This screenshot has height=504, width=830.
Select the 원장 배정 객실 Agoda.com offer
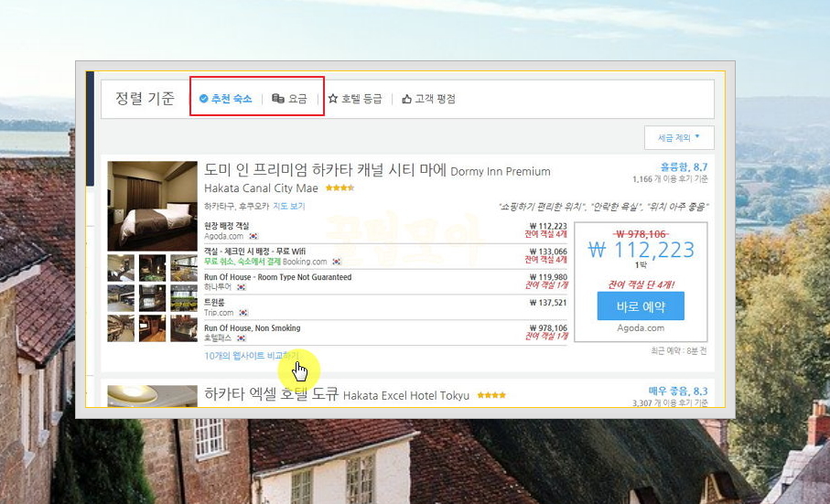[385, 231]
